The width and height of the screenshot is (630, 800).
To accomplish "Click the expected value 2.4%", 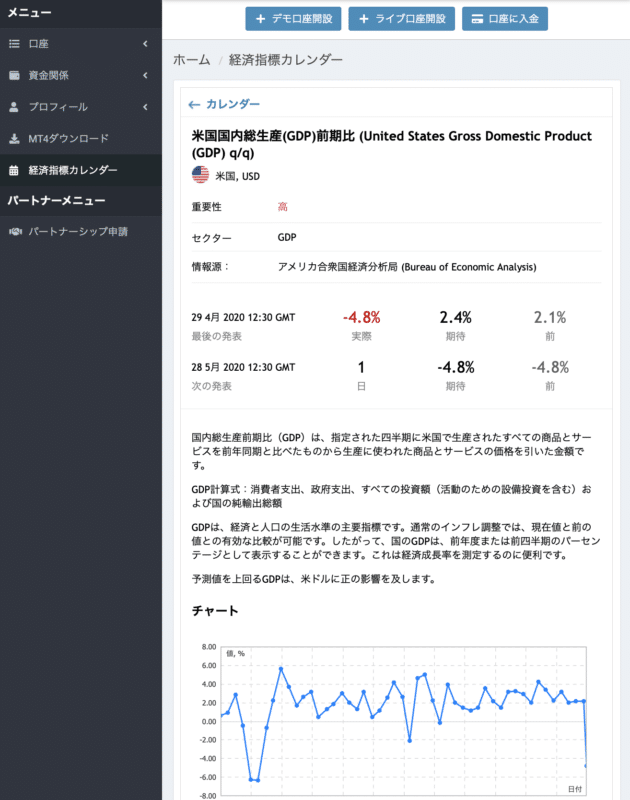I will pos(456,317).
